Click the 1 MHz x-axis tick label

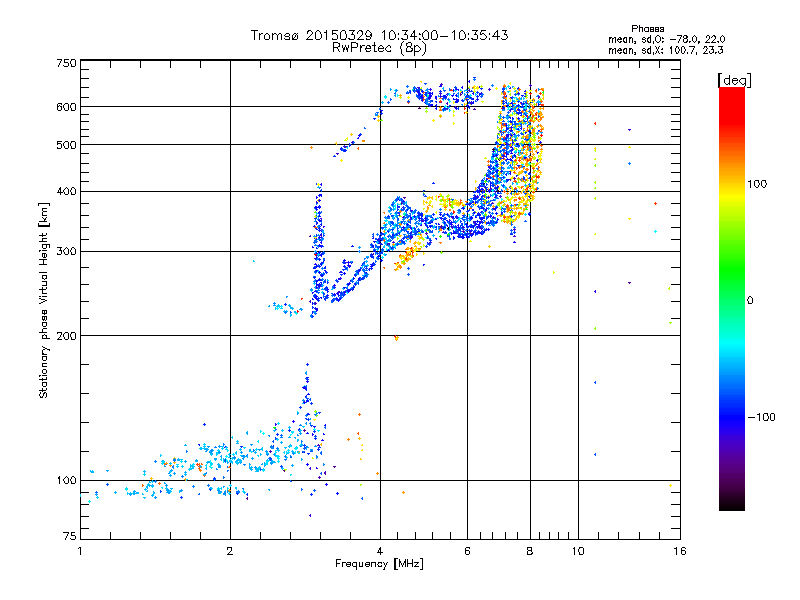80,551
